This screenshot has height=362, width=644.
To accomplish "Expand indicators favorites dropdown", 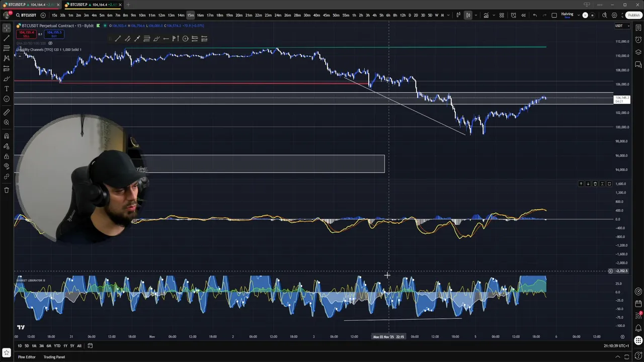I will pyautogui.click(x=494, y=15).
